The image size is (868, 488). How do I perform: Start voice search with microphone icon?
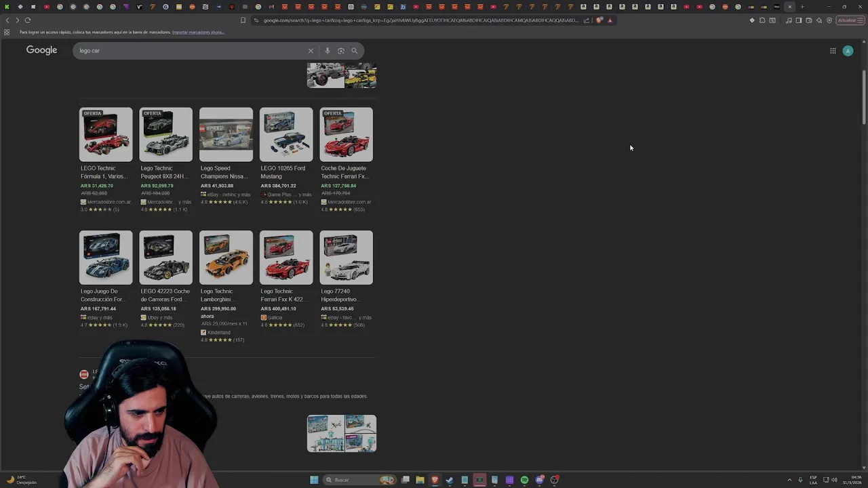click(328, 51)
